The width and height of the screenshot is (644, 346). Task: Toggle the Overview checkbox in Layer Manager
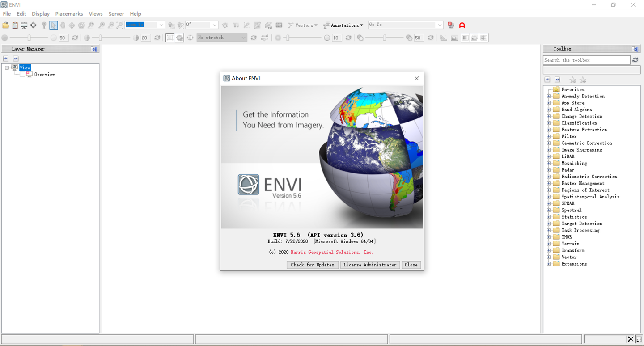22,74
